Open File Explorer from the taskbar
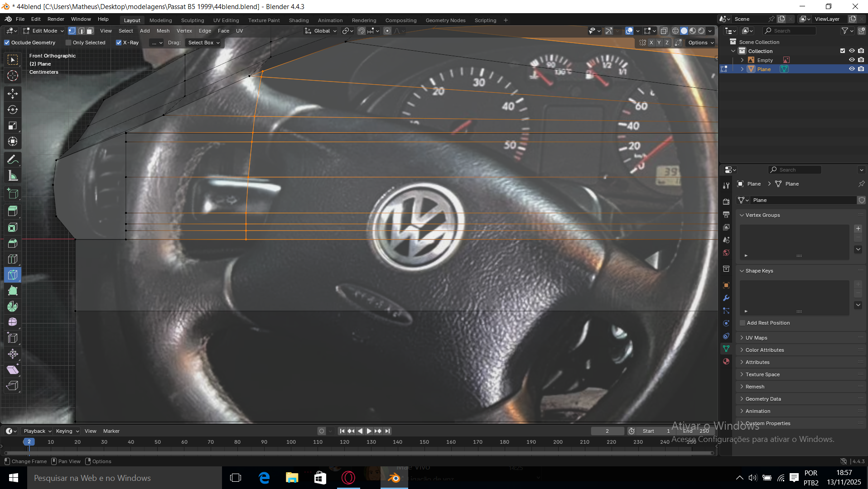The width and height of the screenshot is (868, 489). pyautogui.click(x=292, y=478)
